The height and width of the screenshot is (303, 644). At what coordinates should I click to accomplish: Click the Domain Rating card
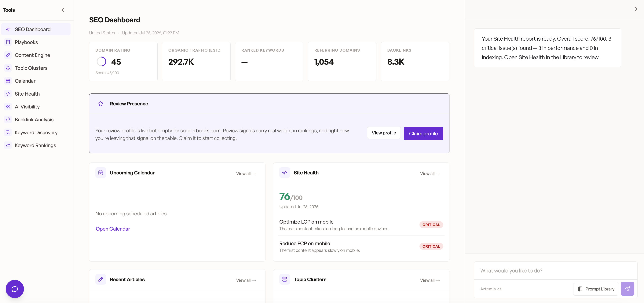[123, 61]
